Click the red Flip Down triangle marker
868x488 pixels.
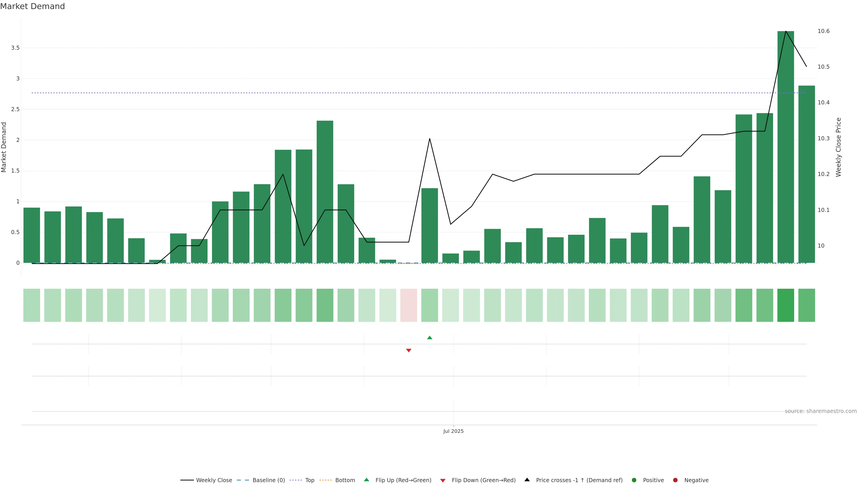408,350
